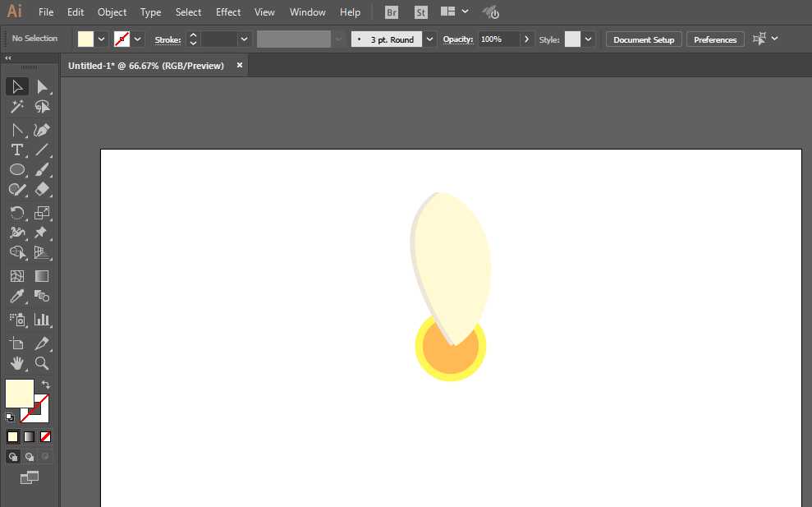Select the Eyedropper tool
This screenshot has height=507, width=812.
[x=16, y=297]
